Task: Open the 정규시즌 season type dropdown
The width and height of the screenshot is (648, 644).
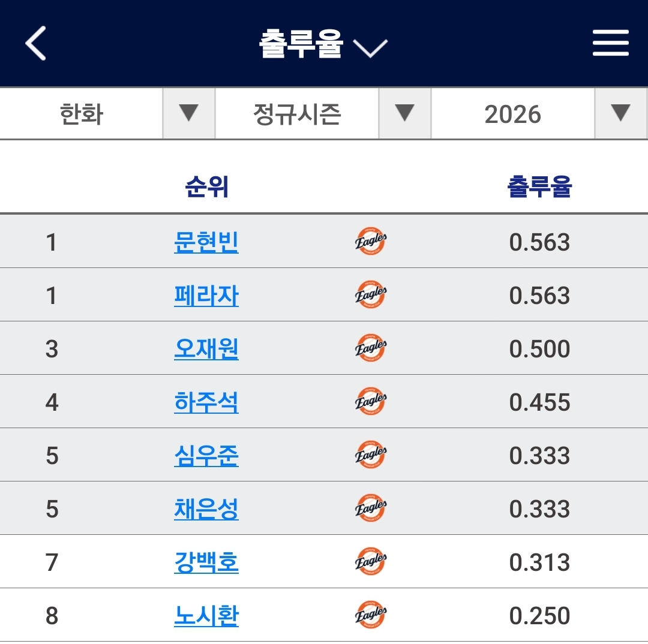Action: pyautogui.click(x=323, y=114)
